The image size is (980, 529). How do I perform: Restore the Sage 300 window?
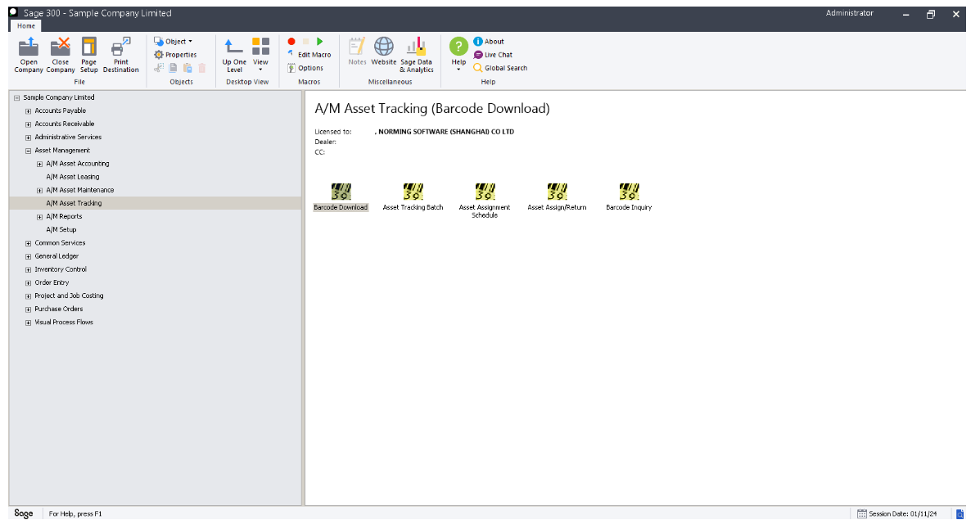coord(931,15)
